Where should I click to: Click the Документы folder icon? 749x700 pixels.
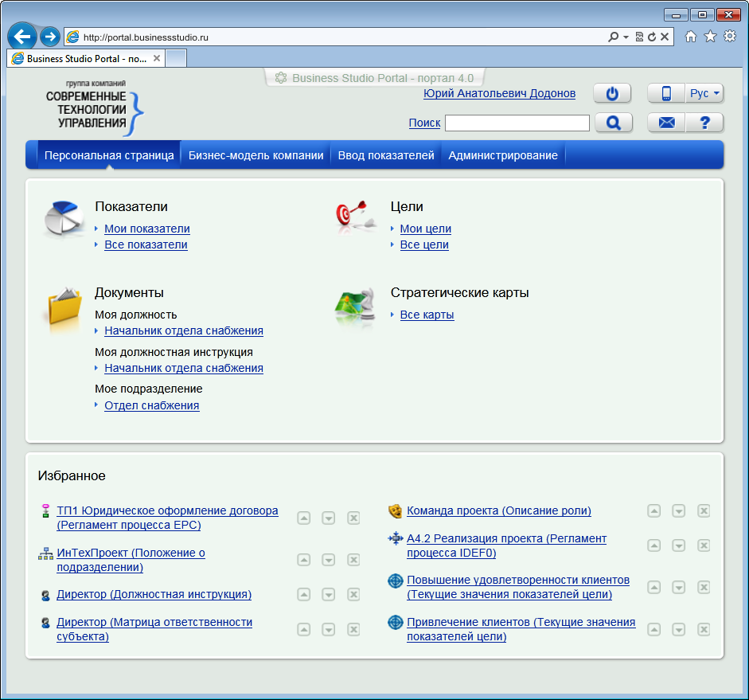coord(64,307)
